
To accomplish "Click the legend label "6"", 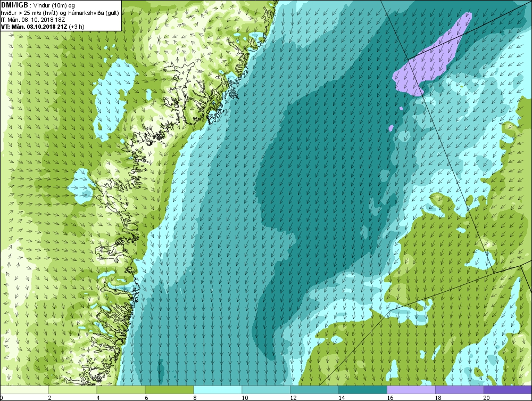I will [147, 398].
